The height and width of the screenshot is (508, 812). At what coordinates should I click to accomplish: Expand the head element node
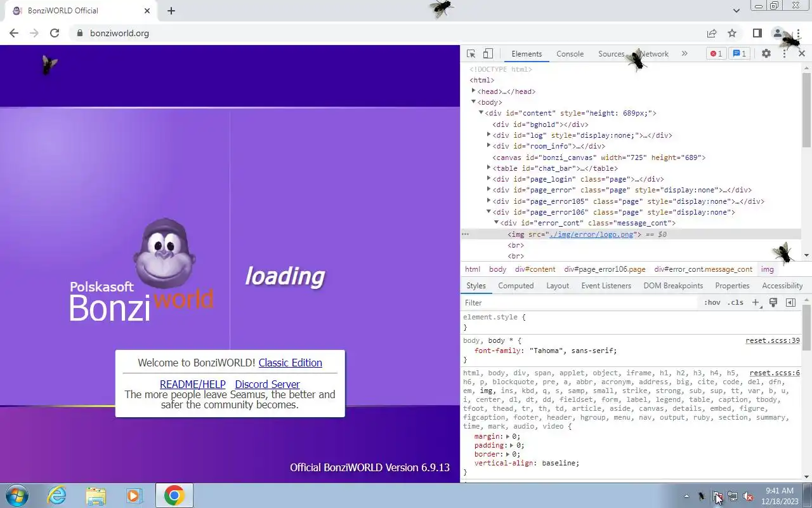point(474,91)
